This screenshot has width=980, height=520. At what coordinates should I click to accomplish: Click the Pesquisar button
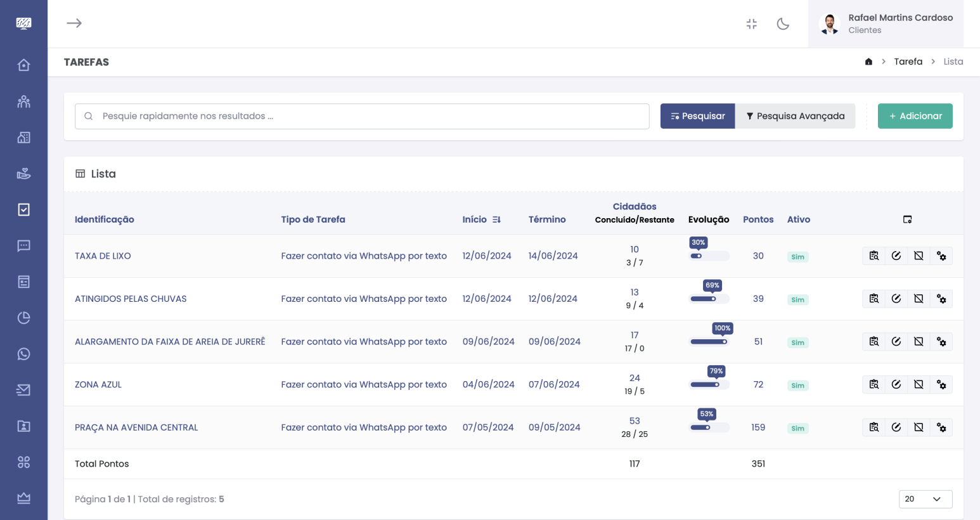(697, 116)
